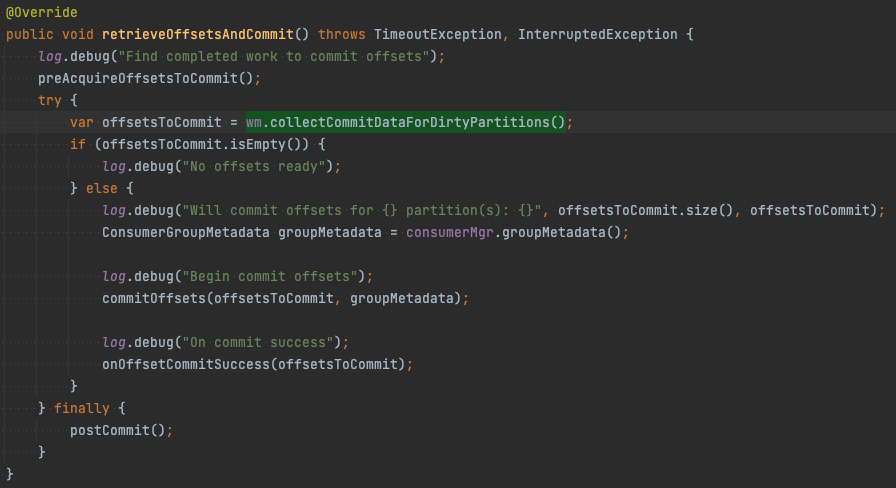The height and width of the screenshot is (488, 896).
Task: Click the finally keyword
Action: pyautogui.click(x=82, y=408)
